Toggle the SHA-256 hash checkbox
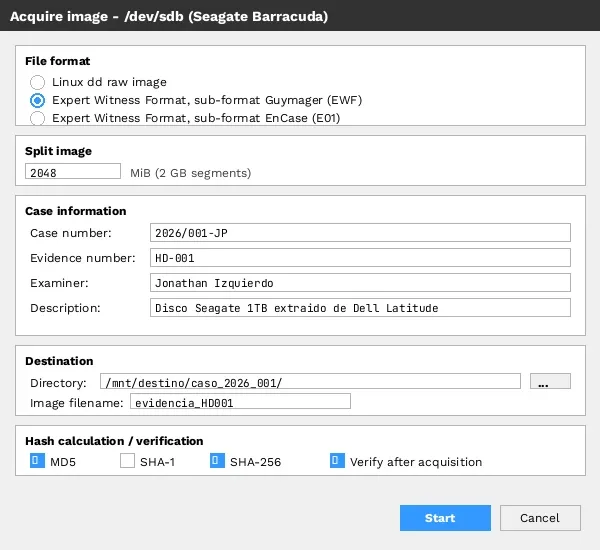Viewport: 600px width, 550px height. 217,461
